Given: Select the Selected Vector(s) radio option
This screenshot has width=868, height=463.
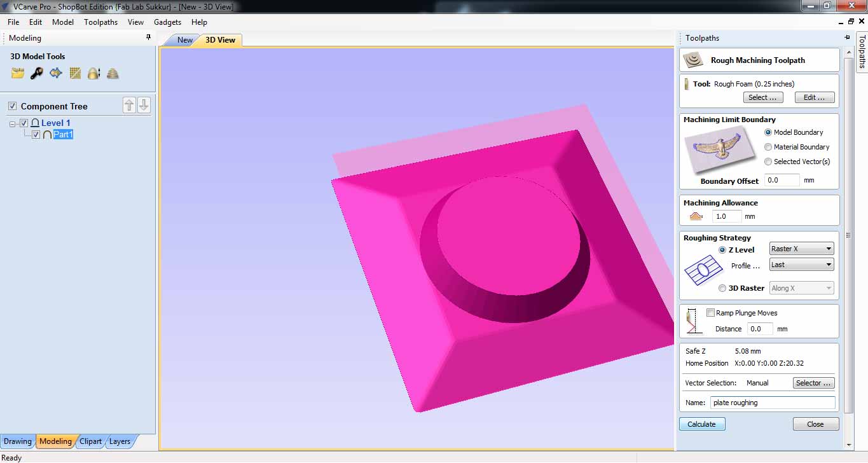Looking at the screenshot, I should [768, 162].
